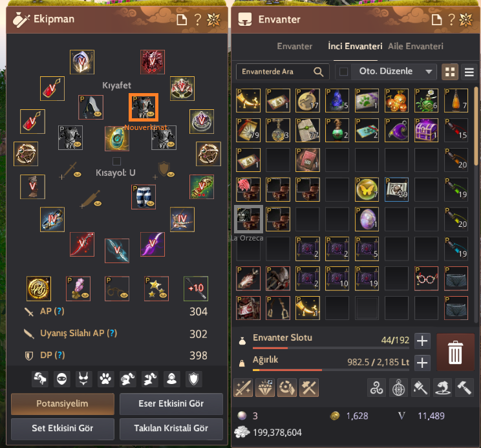Toggle the checkbox above Kısayol: U
The image size is (481, 448).
[x=116, y=161]
